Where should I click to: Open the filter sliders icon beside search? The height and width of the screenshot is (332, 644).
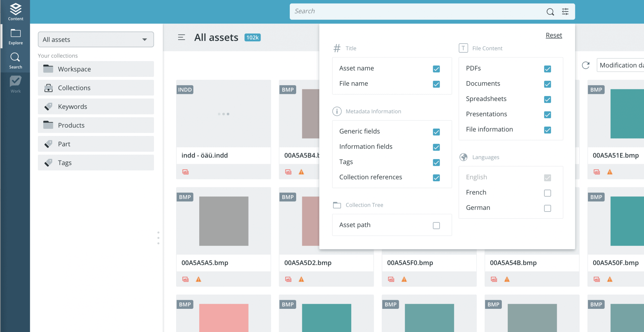[x=565, y=11]
